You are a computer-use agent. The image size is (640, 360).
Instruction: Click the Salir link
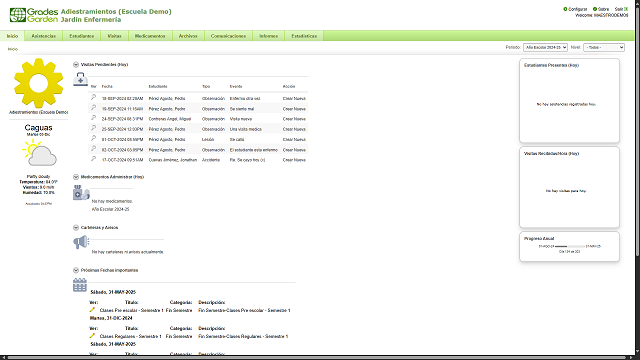pyautogui.click(x=619, y=9)
